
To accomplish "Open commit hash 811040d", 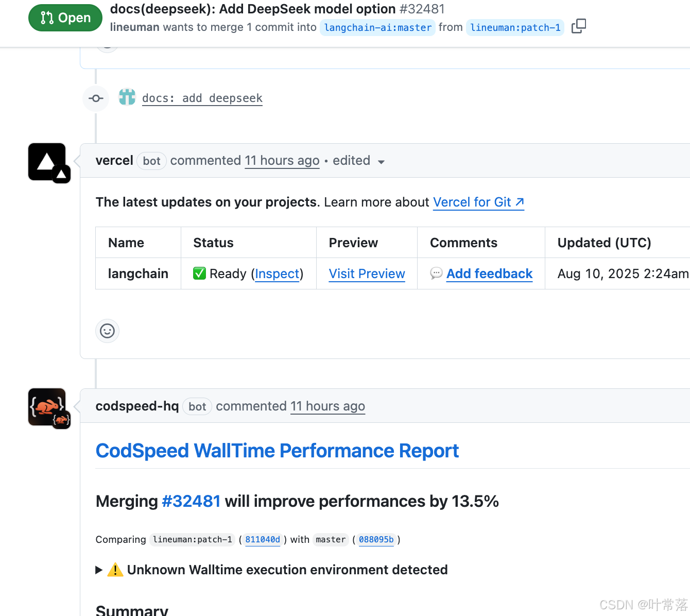I will (x=263, y=540).
